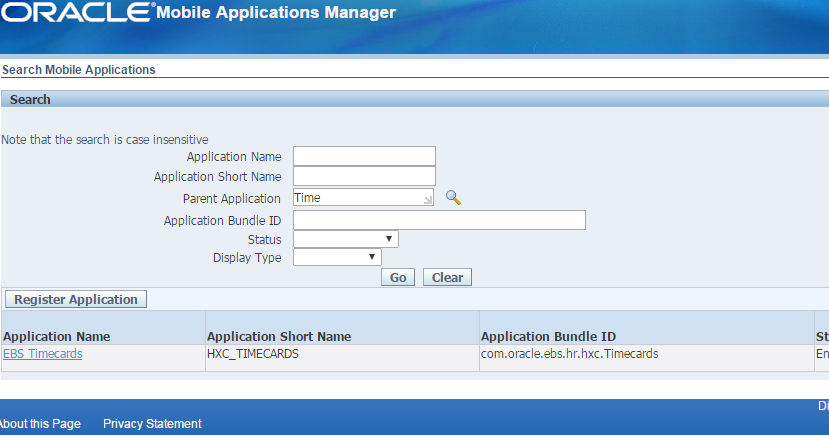Click the Search section header
The image size is (829, 439).
tap(30, 99)
